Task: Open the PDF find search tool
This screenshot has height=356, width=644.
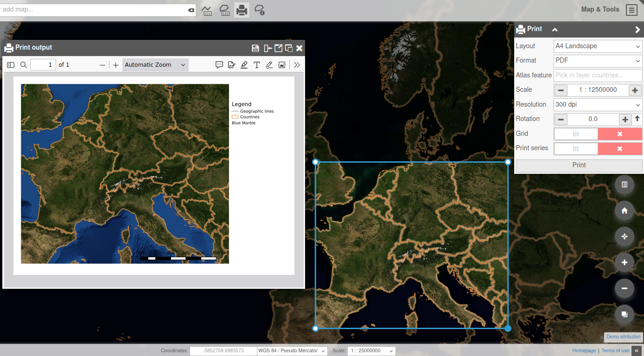Action: 24,65
